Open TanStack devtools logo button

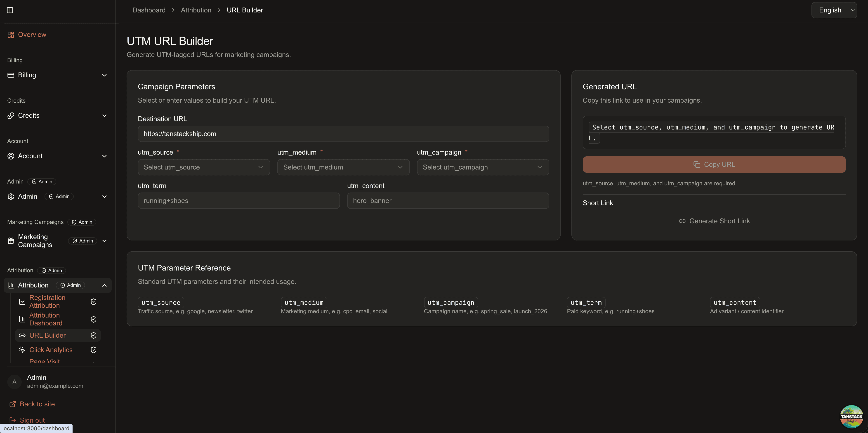click(x=851, y=417)
